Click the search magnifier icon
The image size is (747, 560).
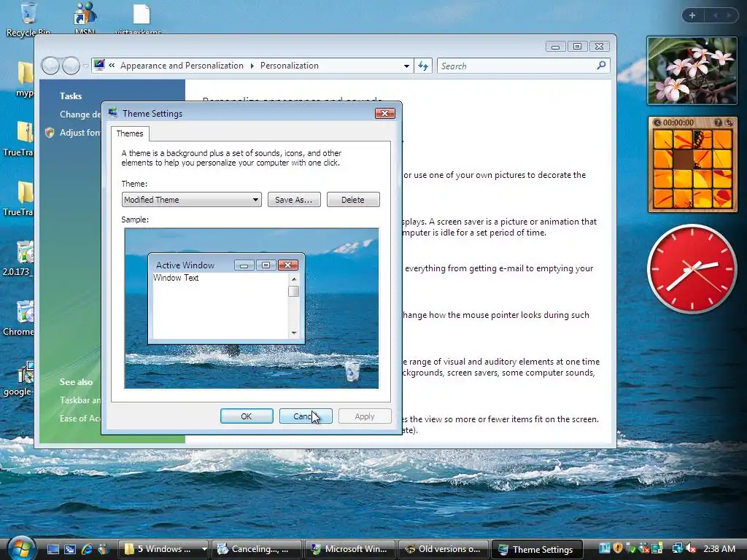pyautogui.click(x=601, y=65)
